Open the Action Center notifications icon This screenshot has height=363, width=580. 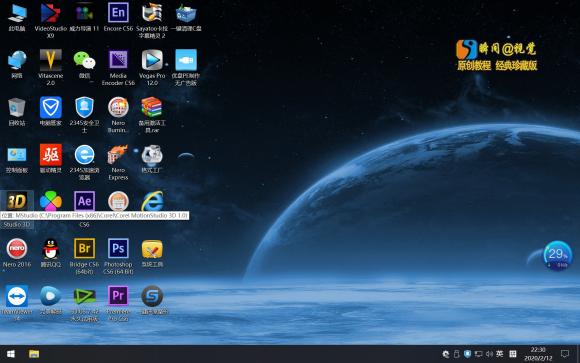click(x=564, y=354)
